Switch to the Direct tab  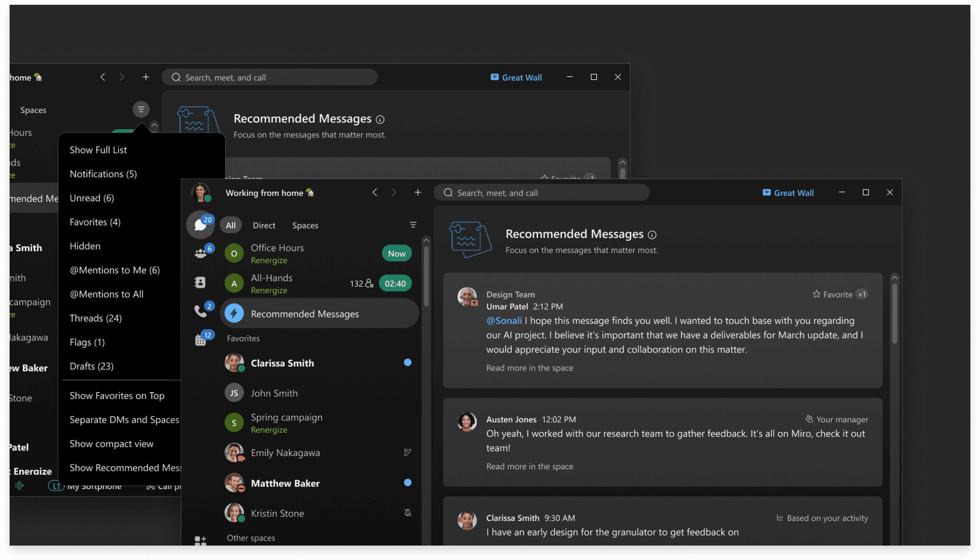(x=264, y=225)
